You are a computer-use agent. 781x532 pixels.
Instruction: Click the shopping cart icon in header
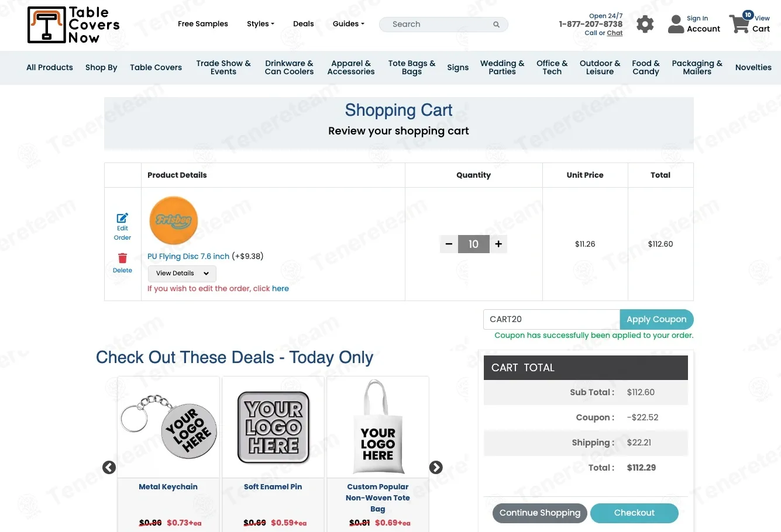point(739,25)
